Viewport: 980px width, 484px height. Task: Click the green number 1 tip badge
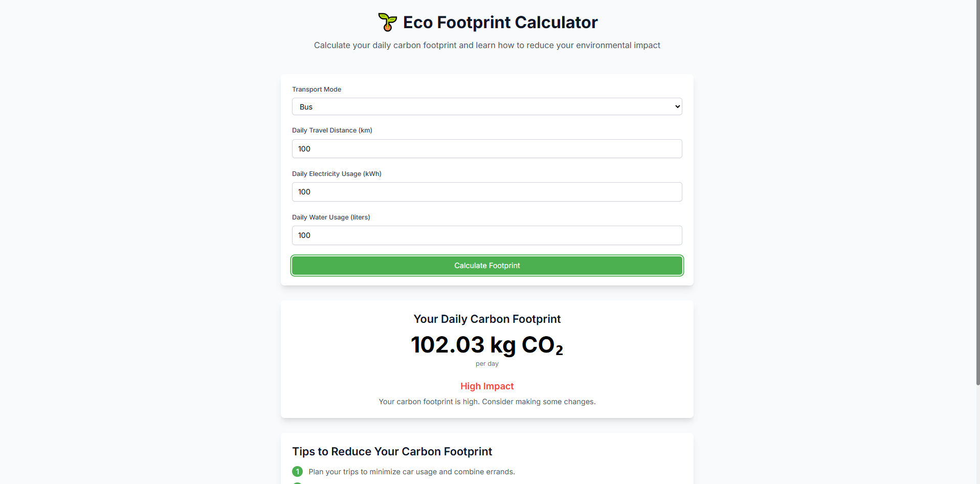297,472
